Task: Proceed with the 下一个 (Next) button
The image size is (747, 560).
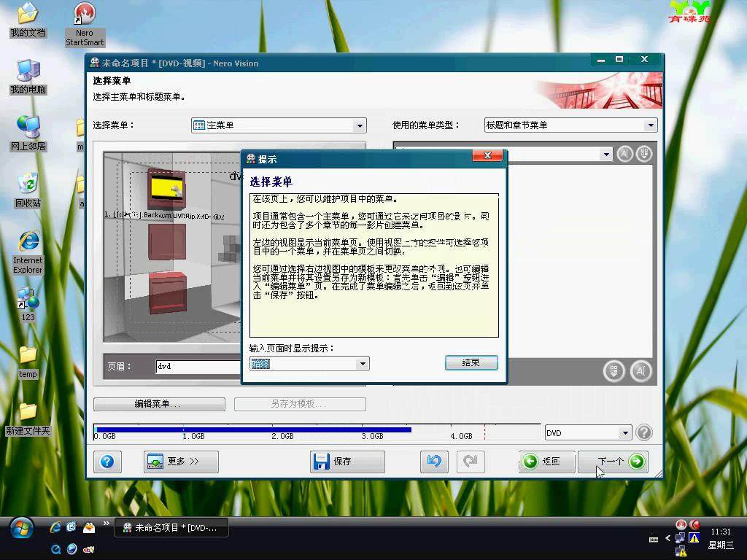Action: pyautogui.click(x=613, y=462)
